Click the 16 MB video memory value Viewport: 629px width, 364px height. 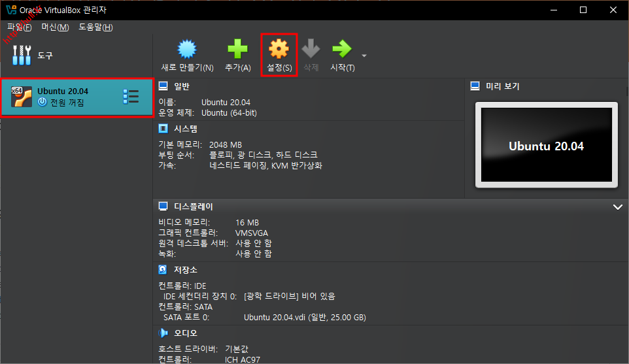click(247, 222)
